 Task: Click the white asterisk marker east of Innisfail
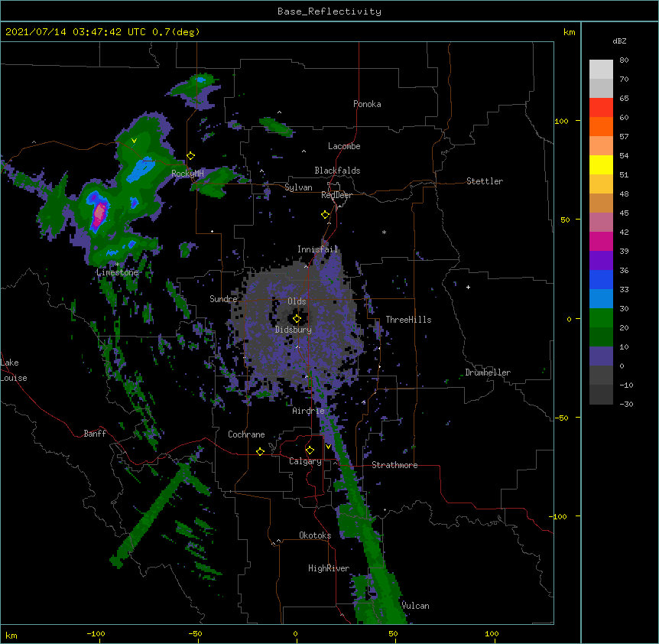(384, 232)
